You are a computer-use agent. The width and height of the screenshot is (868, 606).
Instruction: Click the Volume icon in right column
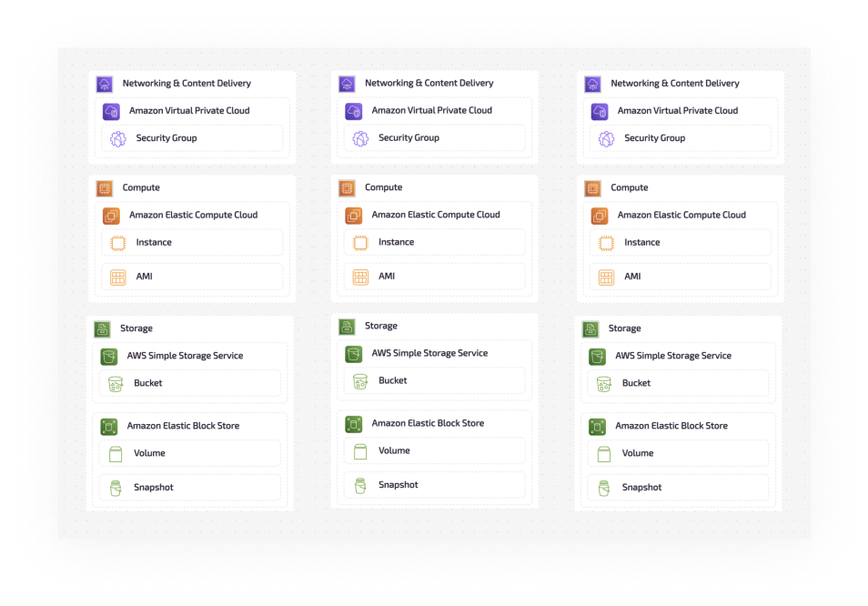[604, 454]
